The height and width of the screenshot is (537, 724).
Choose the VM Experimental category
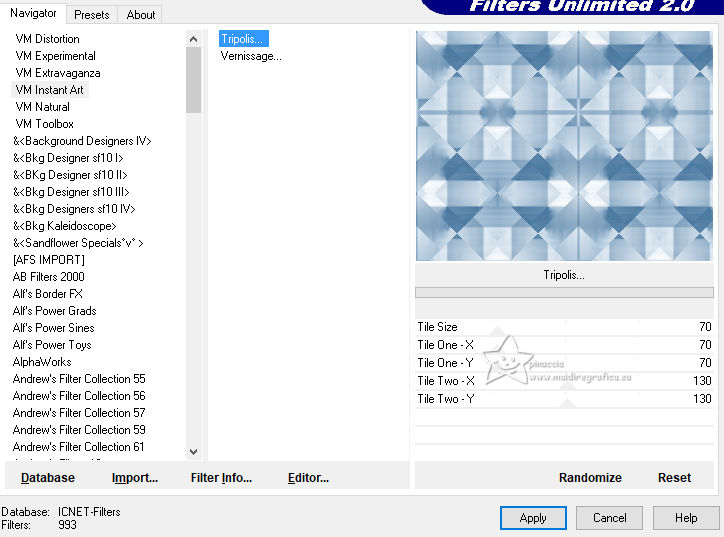(x=55, y=56)
